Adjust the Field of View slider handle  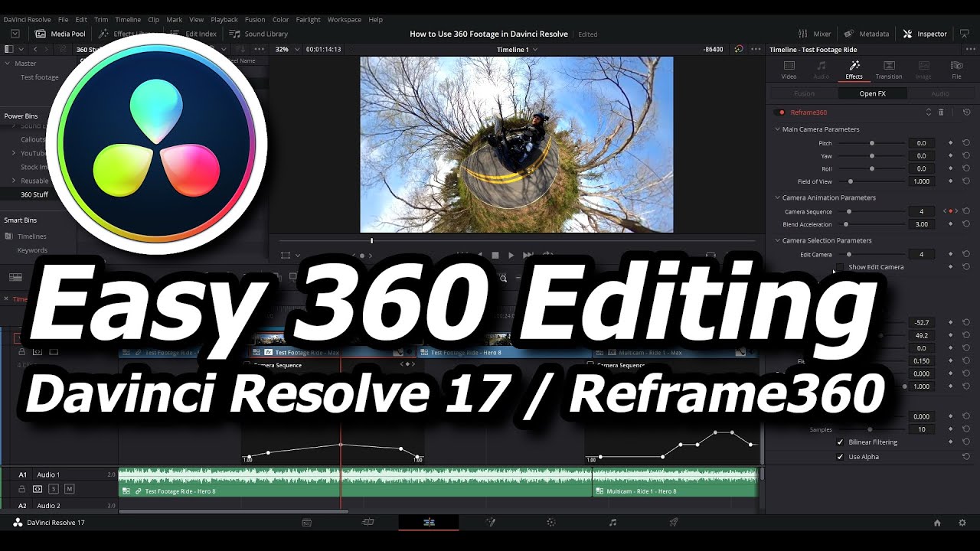(x=851, y=181)
